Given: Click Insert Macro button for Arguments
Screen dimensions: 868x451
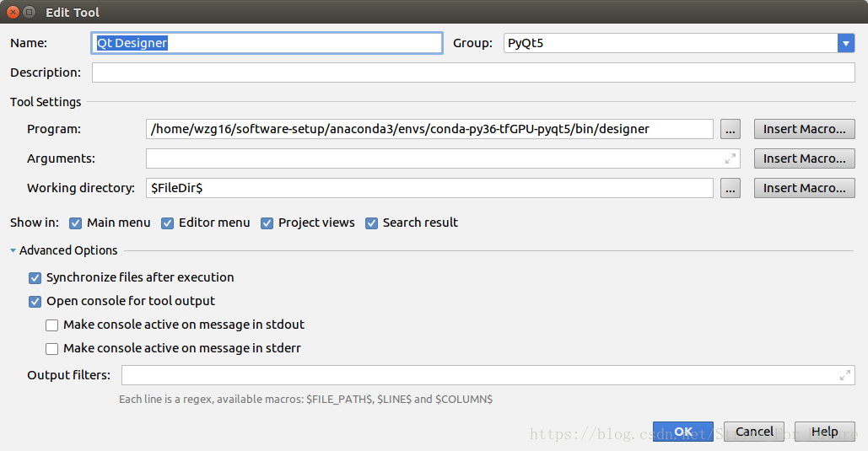Looking at the screenshot, I should tap(805, 158).
